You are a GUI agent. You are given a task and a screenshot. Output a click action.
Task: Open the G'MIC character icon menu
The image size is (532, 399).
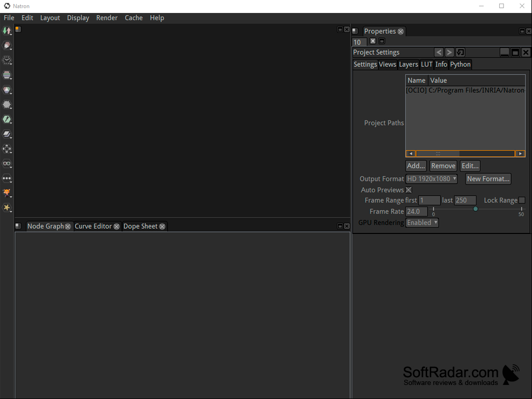tap(7, 192)
